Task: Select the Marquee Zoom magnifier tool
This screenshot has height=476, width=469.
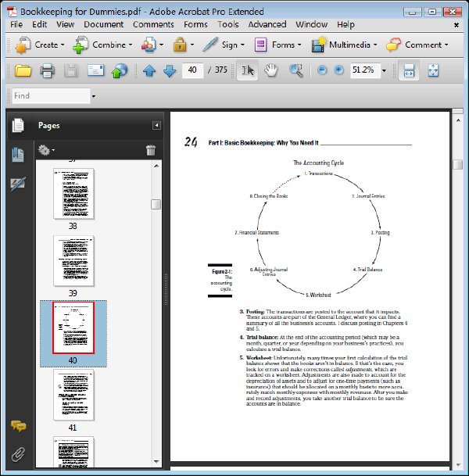Action: tap(296, 70)
